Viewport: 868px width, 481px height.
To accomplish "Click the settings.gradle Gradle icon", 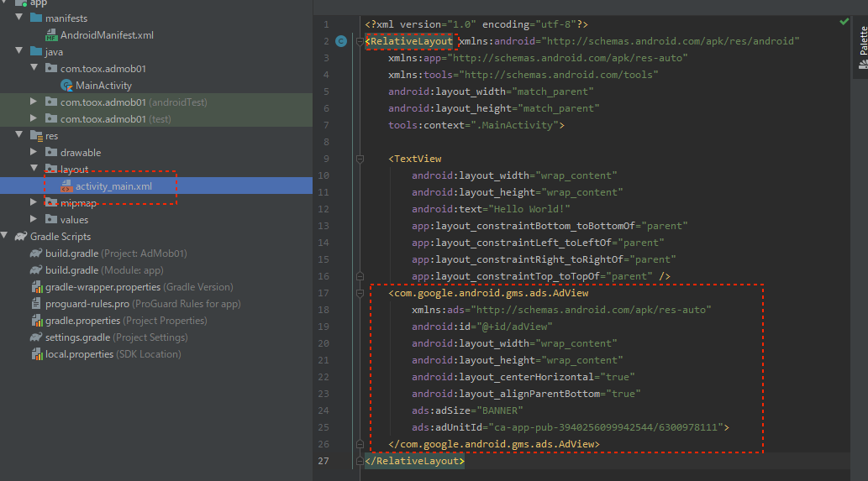I will (36, 337).
